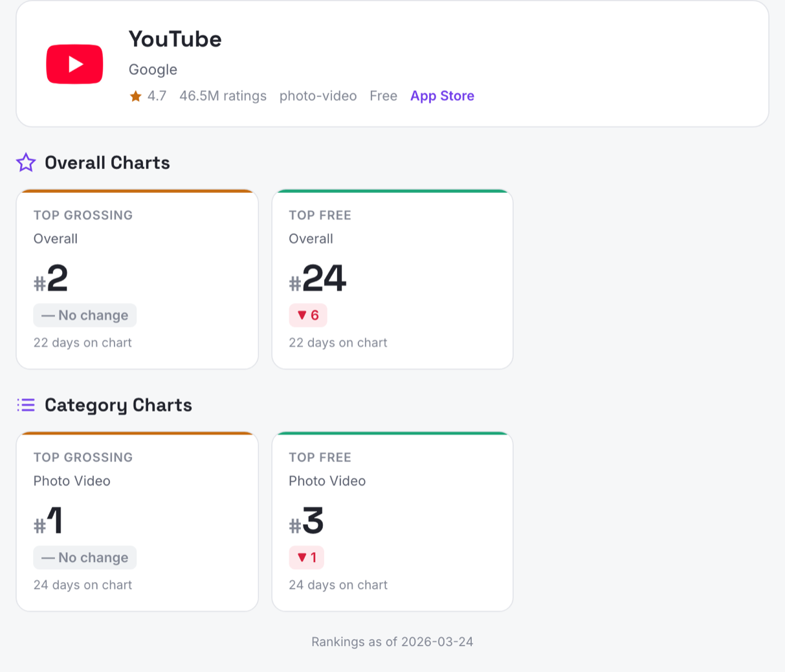This screenshot has width=785, height=672.
Task: Click the 46.5M ratings text
Action: tap(223, 96)
